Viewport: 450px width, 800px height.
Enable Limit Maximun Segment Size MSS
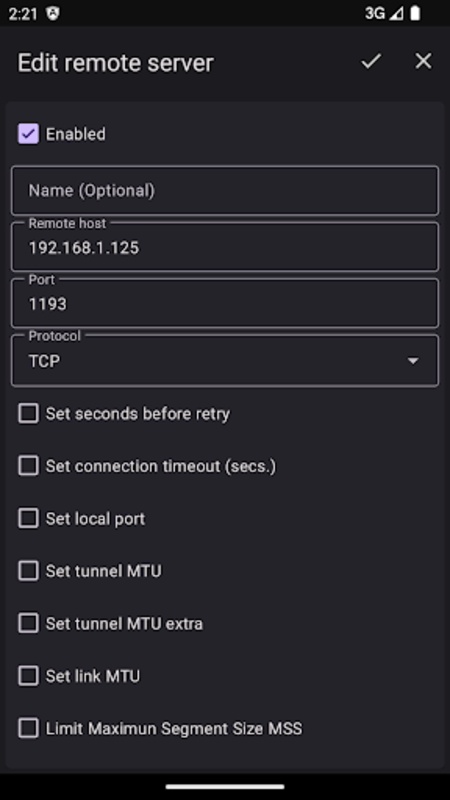(x=29, y=728)
